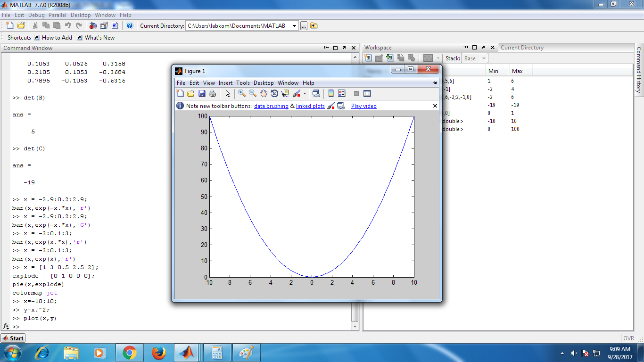Click Show Plot Tools and dock figure icon
The width and height of the screenshot is (644, 362).
pyautogui.click(x=367, y=93)
